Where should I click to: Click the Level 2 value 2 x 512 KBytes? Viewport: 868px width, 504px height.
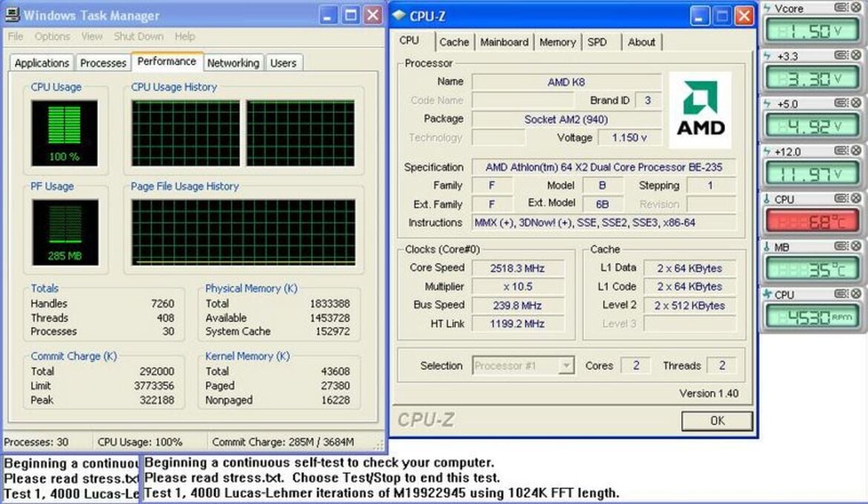pos(690,305)
